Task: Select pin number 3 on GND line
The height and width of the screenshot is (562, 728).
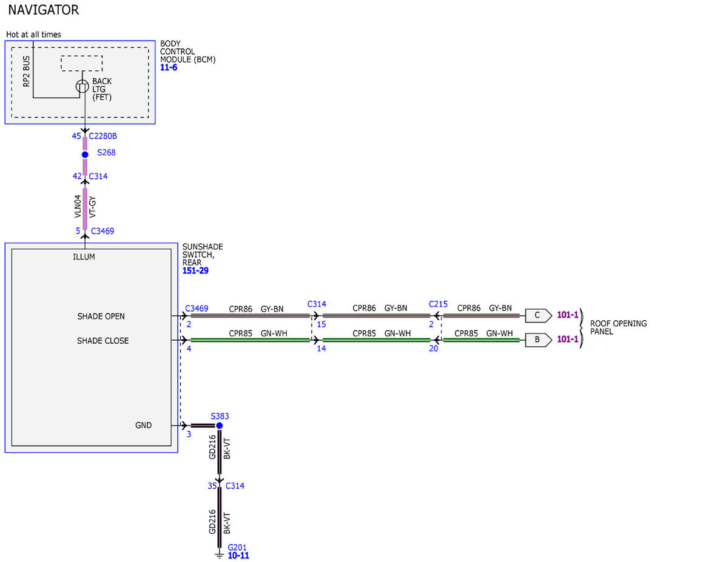Action: point(189,434)
